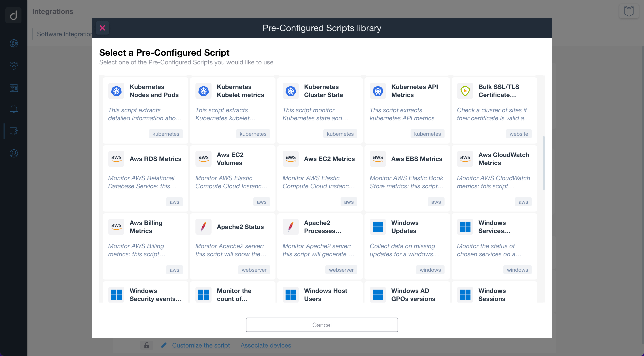
Task: Click the Aws EC2 Metrics aws icon
Action: pyautogui.click(x=291, y=159)
